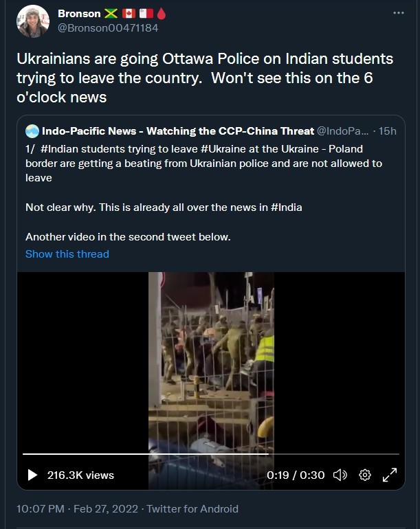Click the 10:07 PM Feb 27 timestamp

[x=77, y=509]
